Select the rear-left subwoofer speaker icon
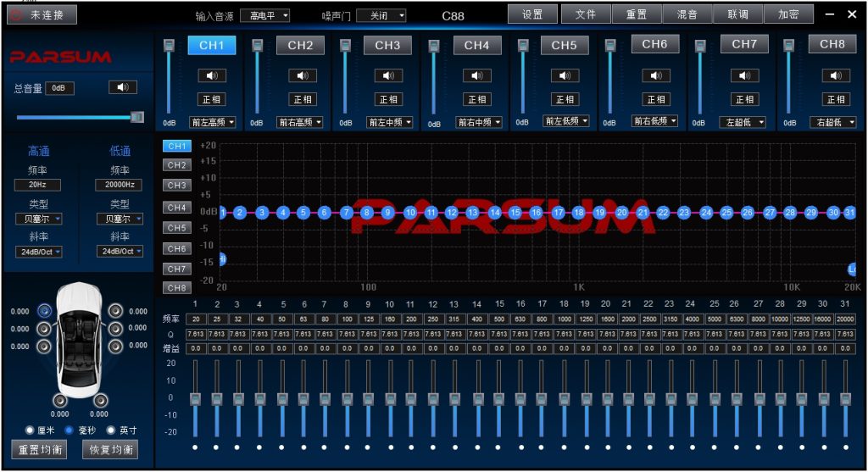Viewport: 868px width, 472px height. click(60, 400)
